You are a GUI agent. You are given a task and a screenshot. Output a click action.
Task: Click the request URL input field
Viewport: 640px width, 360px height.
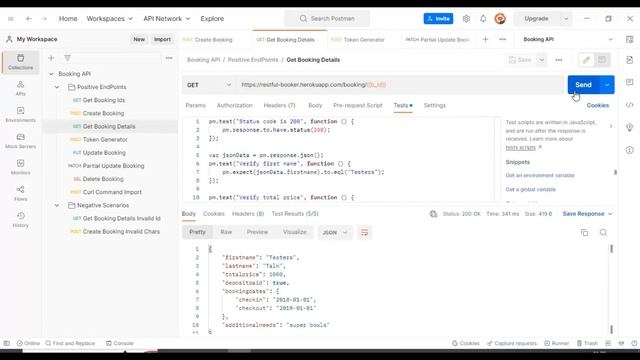click(400, 85)
